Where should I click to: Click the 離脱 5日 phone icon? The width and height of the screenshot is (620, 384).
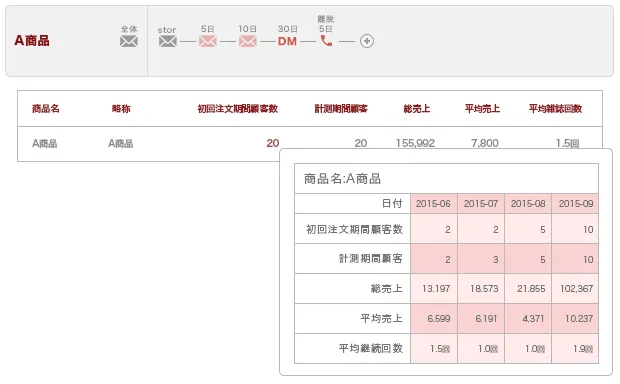326,41
